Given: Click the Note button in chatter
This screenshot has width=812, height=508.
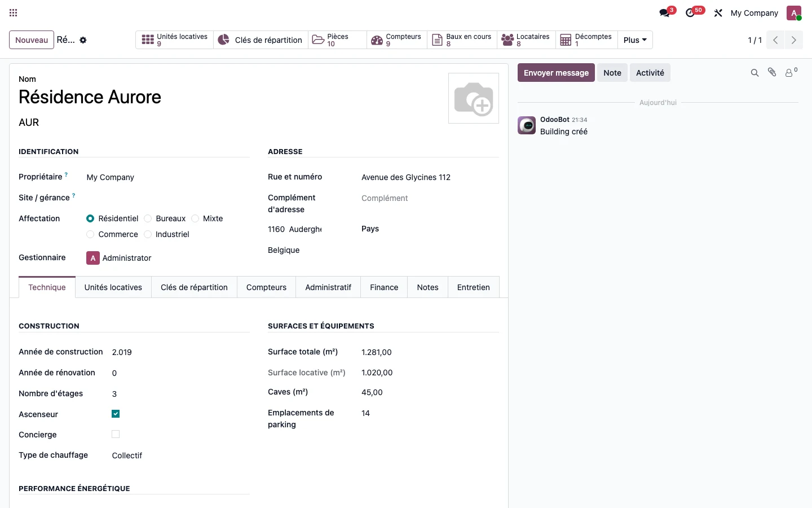Looking at the screenshot, I should pyautogui.click(x=612, y=73).
